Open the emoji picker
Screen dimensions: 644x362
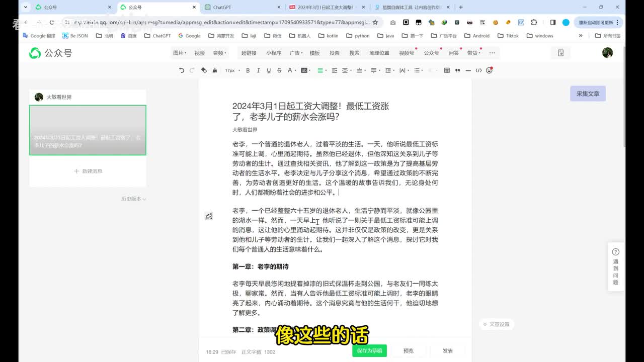click(x=489, y=70)
